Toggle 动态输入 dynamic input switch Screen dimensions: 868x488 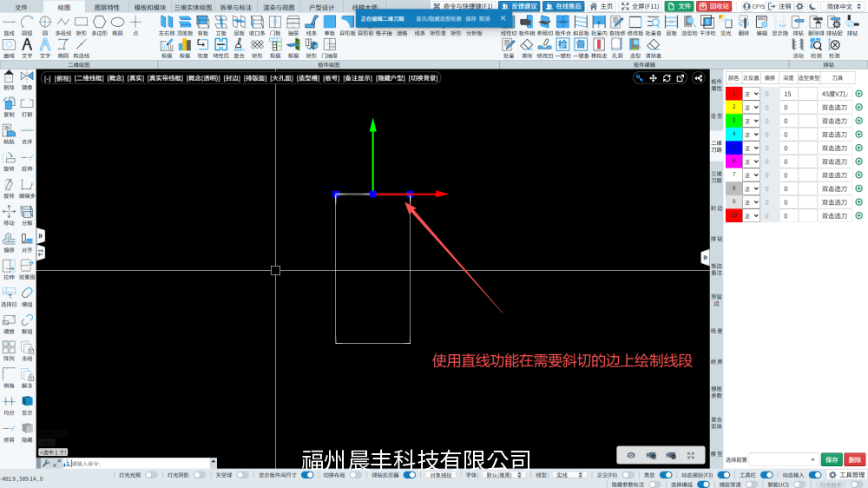click(x=815, y=475)
